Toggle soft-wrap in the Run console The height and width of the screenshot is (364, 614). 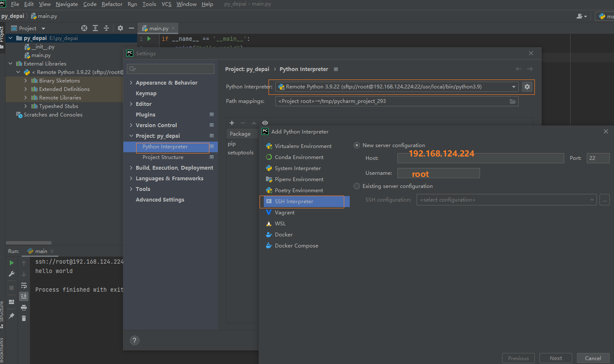click(24, 285)
